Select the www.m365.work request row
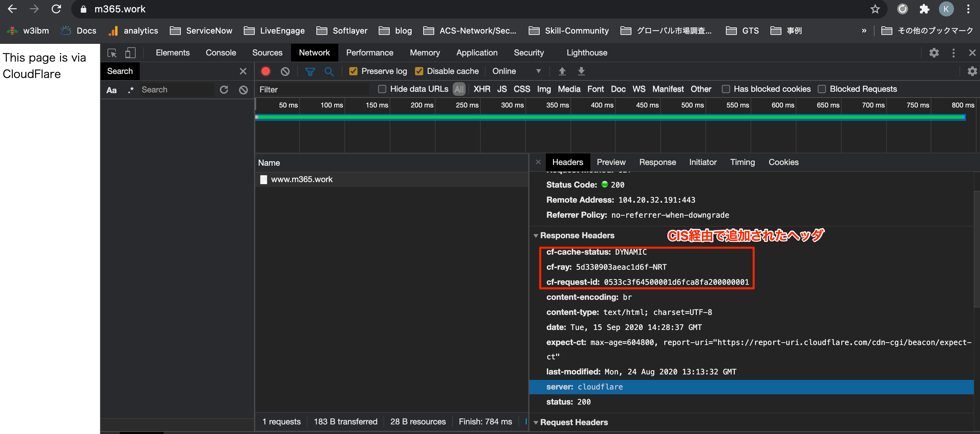 pos(301,180)
